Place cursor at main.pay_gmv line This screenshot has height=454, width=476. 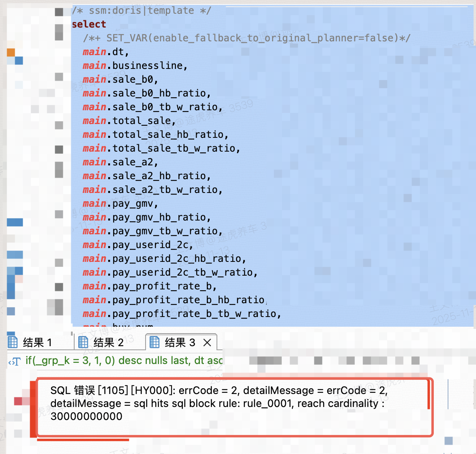coord(120,203)
